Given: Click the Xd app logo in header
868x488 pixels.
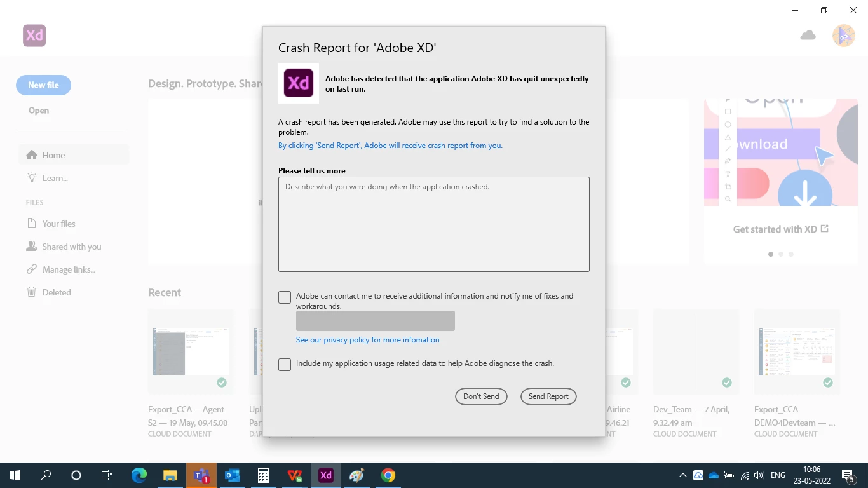Looking at the screenshot, I should [x=34, y=36].
